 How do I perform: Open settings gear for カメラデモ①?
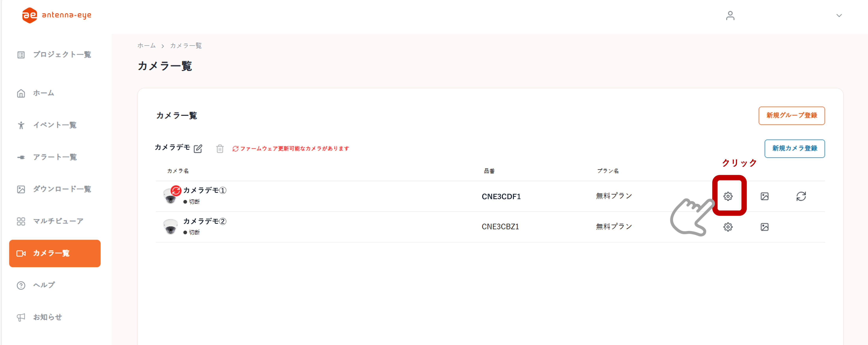pos(728,196)
